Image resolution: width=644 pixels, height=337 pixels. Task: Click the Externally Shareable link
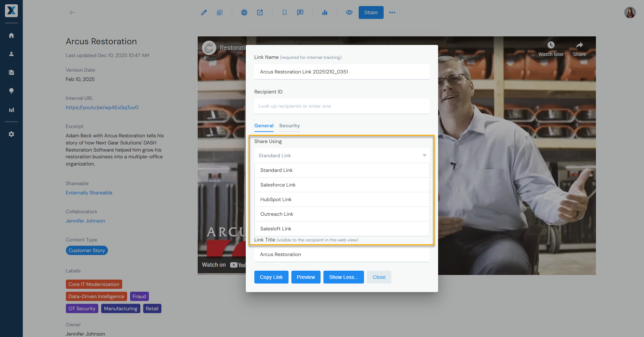[x=89, y=193]
